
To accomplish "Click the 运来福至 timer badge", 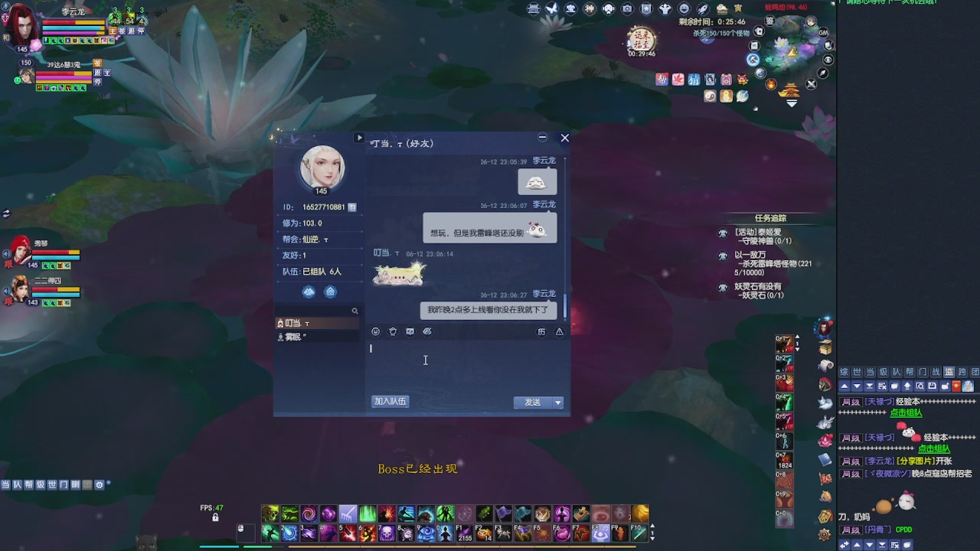I will pos(642,41).
